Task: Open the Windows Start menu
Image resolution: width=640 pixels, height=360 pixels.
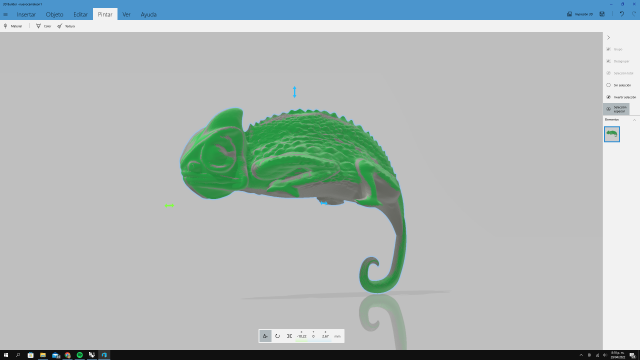Action: coord(6,355)
